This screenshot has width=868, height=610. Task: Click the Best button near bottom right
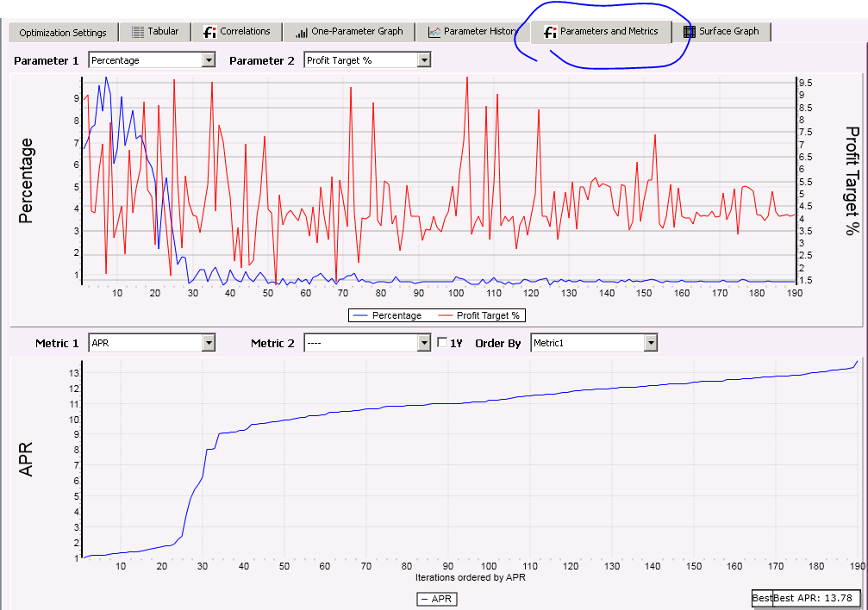tap(762, 598)
